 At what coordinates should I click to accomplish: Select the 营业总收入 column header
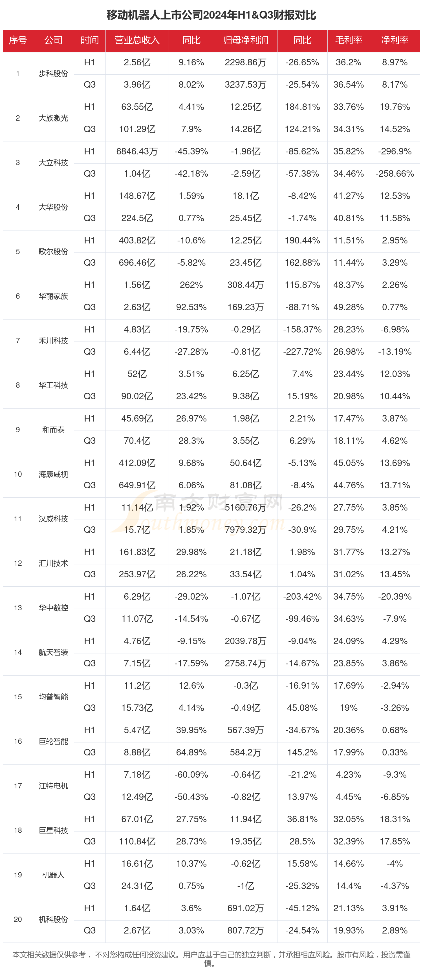(137, 40)
